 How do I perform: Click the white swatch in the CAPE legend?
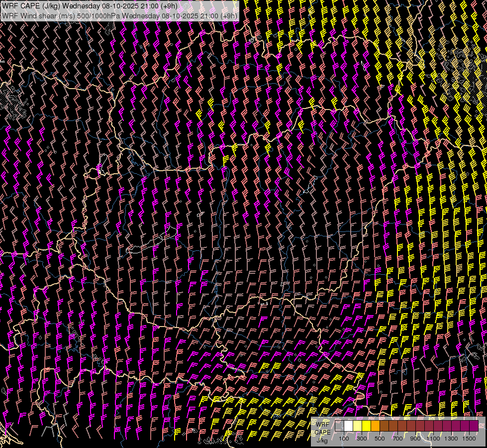(348, 426)
